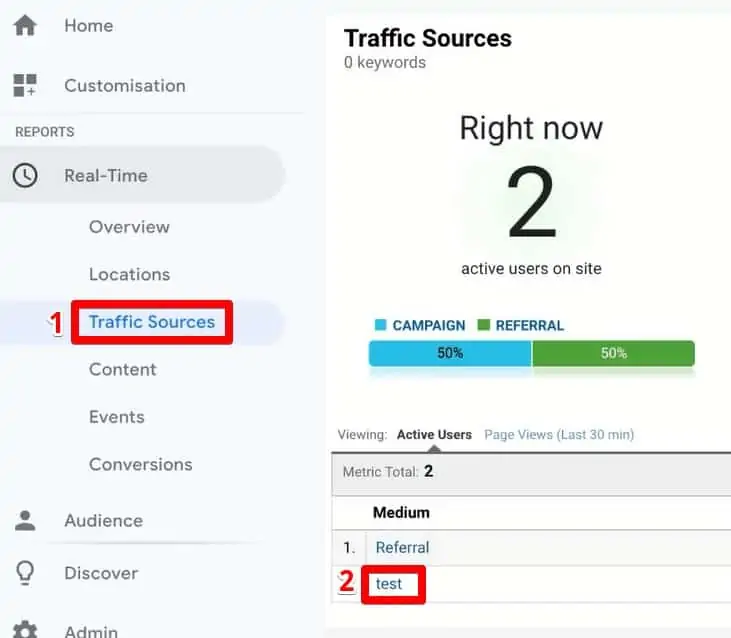Switch to the Active Users view
Screen dimensions: 731x638
pyautogui.click(x=434, y=435)
